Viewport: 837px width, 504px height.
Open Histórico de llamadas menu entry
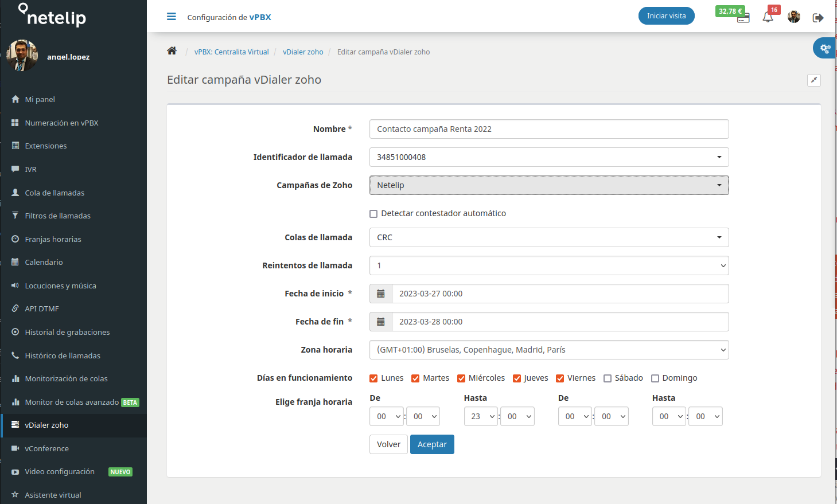[73, 355]
